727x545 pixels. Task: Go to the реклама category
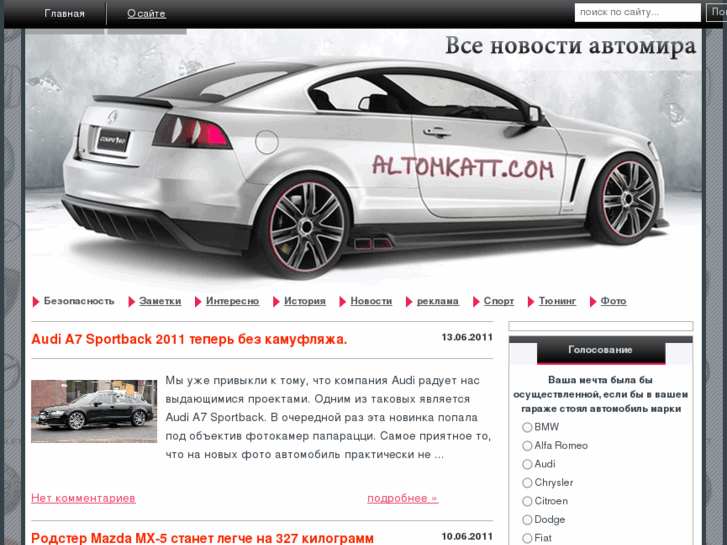point(438,301)
